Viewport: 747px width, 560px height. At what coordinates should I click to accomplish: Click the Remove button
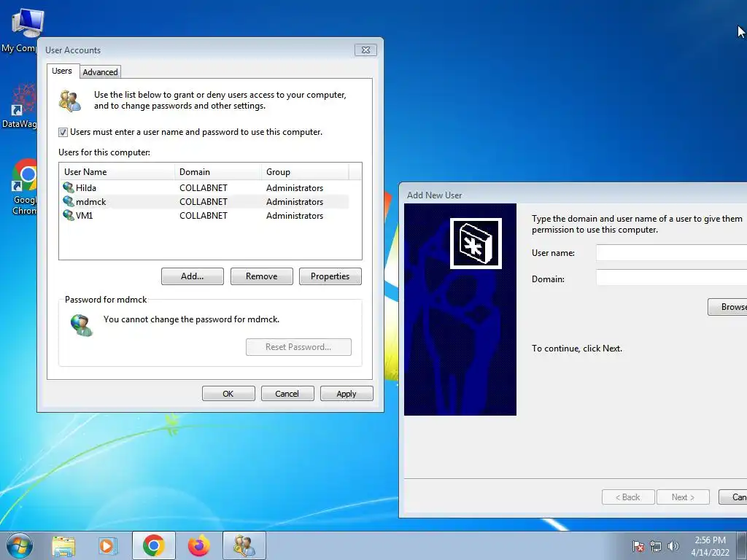(262, 276)
